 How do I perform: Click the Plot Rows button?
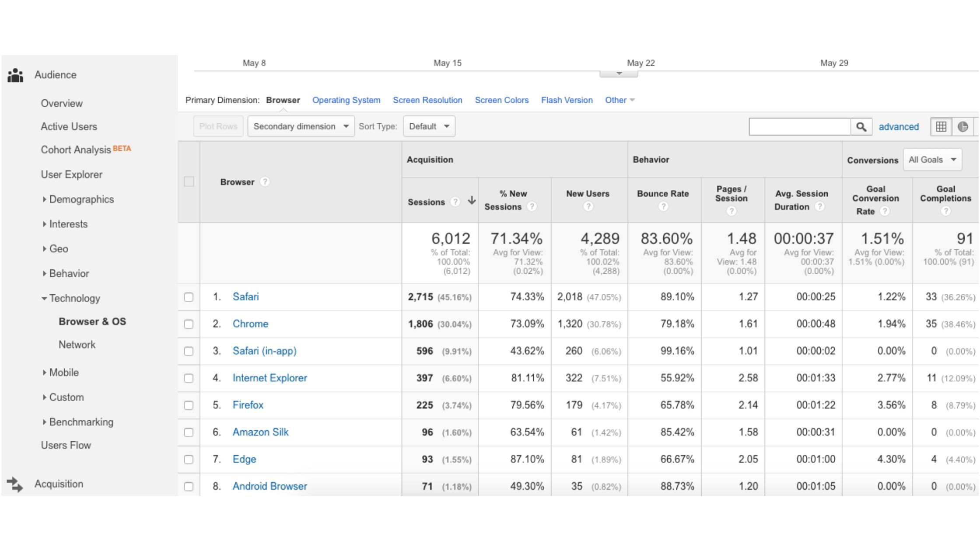(x=218, y=126)
